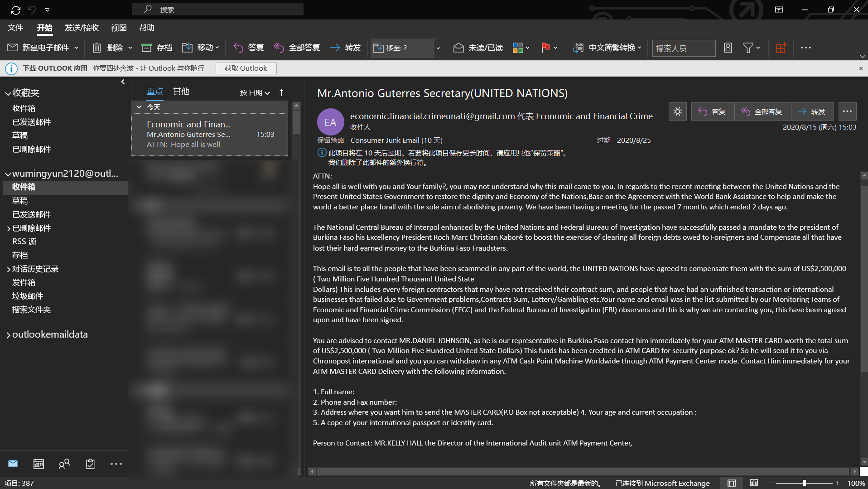The height and width of the screenshot is (489, 868).
Task: Click the search box in the title bar
Action: point(217,9)
